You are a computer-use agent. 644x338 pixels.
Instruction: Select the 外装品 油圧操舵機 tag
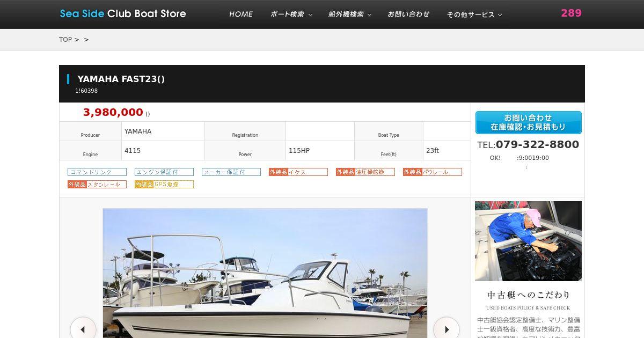365,172
